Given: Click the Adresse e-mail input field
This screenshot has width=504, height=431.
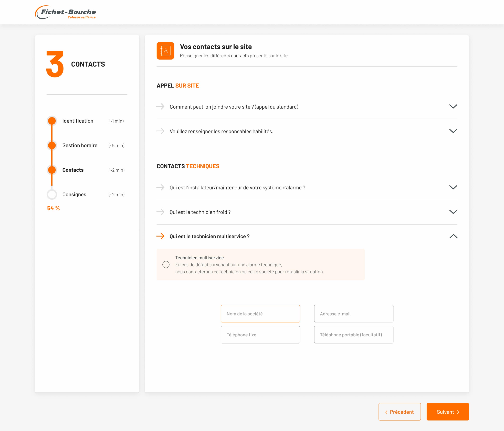Looking at the screenshot, I should click(353, 314).
